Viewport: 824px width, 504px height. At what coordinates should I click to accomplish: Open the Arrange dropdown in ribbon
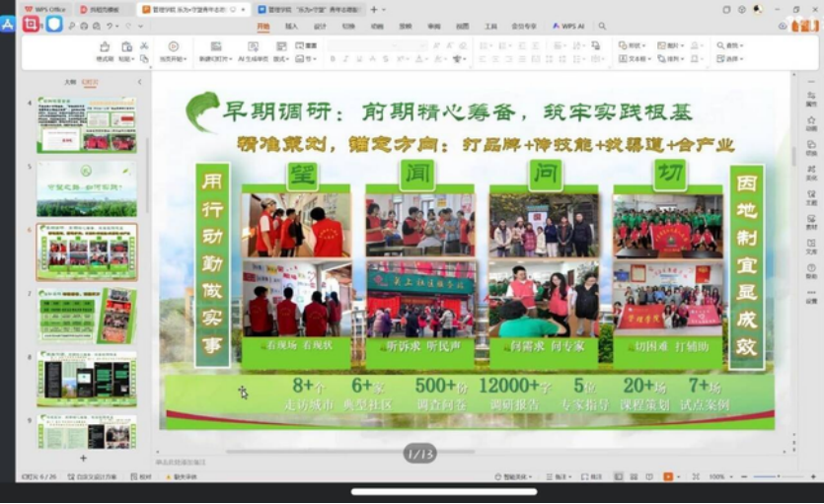[671, 59]
